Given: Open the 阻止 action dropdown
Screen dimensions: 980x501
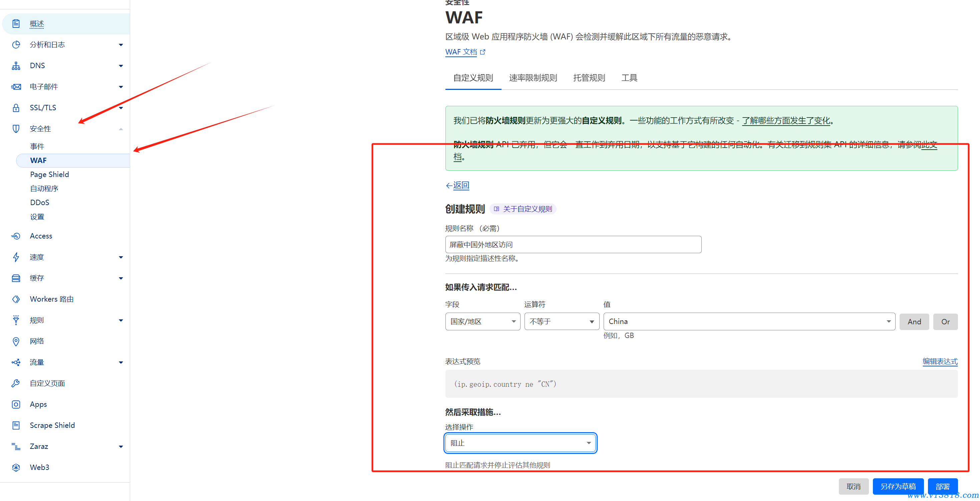Looking at the screenshot, I should 520,443.
